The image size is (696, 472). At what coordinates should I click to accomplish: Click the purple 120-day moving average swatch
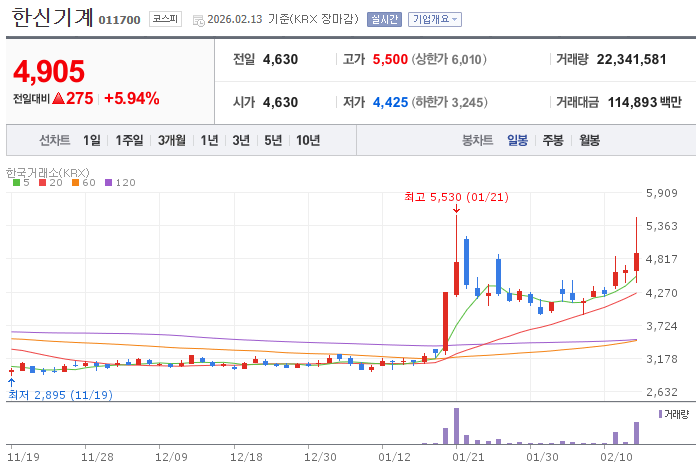(x=109, y=182)
